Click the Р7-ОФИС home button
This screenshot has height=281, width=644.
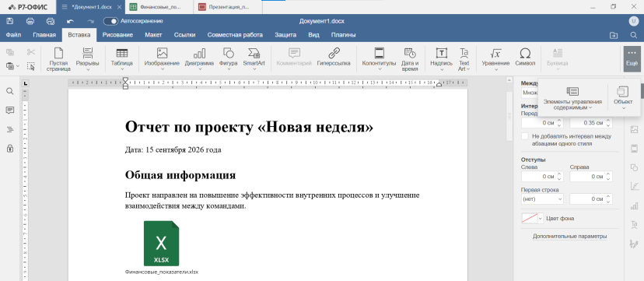tap(28, 7)
